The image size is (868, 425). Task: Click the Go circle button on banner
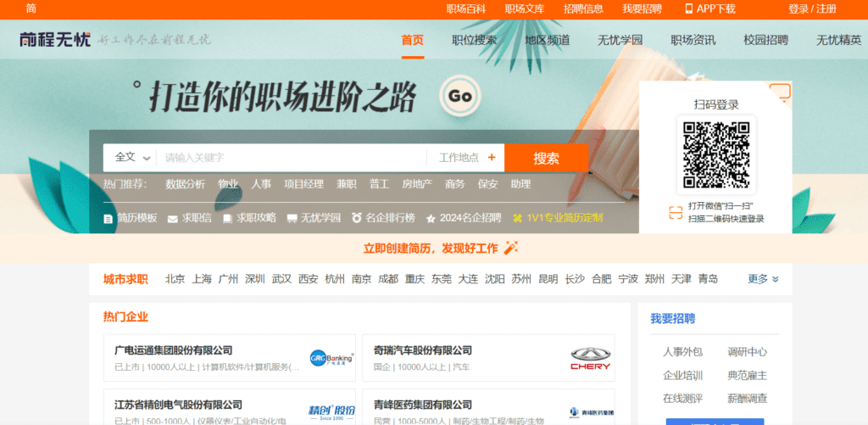(x=460, y=97)
